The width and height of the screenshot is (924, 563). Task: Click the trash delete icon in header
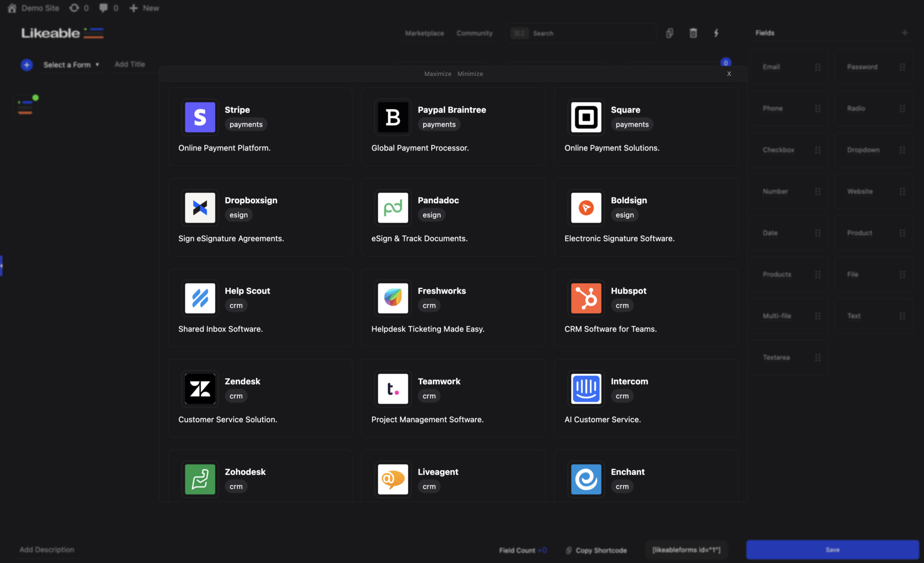click(x=693, y=33)
